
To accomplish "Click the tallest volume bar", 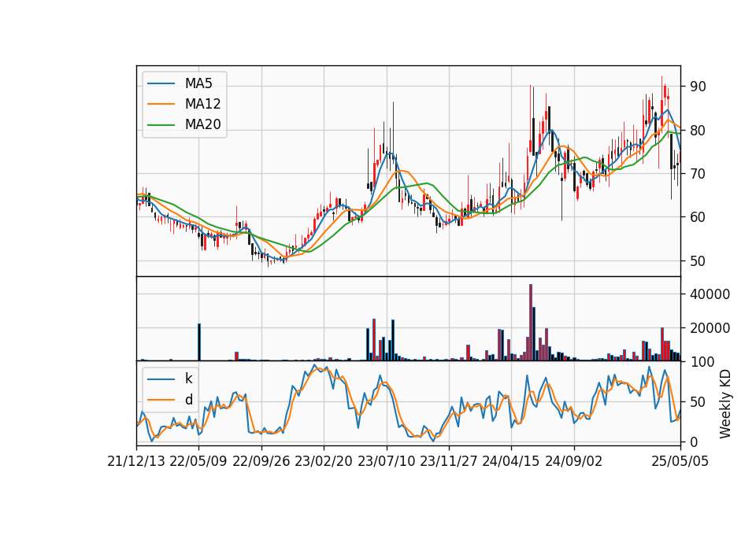I will (531, 323).
